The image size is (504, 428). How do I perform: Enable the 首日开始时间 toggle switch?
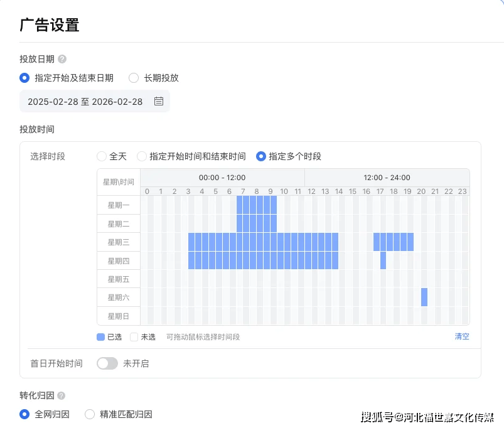click(107, 363)
